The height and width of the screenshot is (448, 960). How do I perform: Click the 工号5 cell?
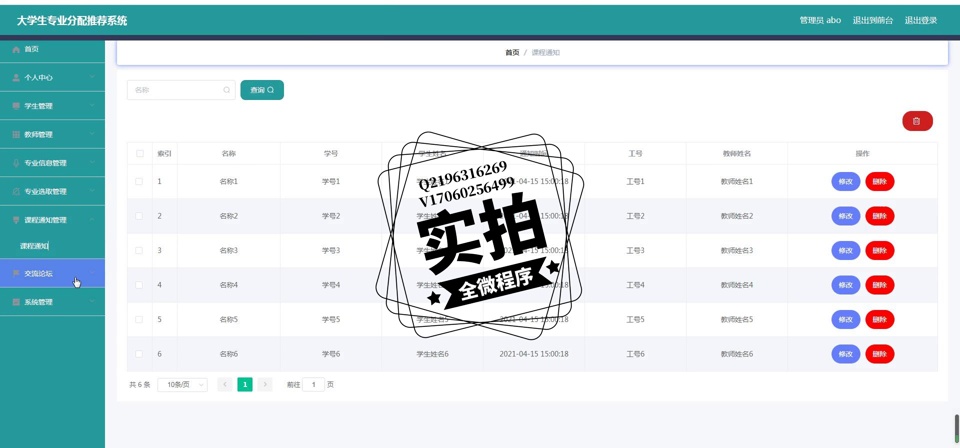635,319
